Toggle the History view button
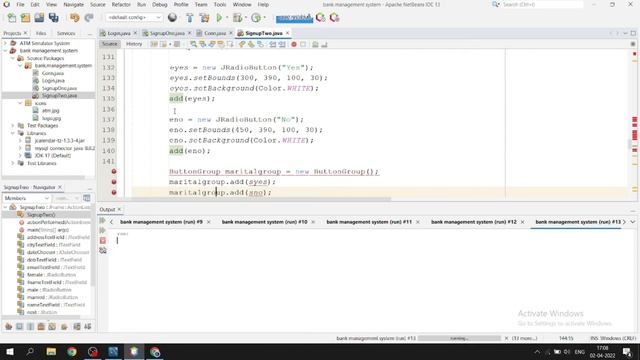The width and height of the screenshot is (640, 360). (134, 44)
